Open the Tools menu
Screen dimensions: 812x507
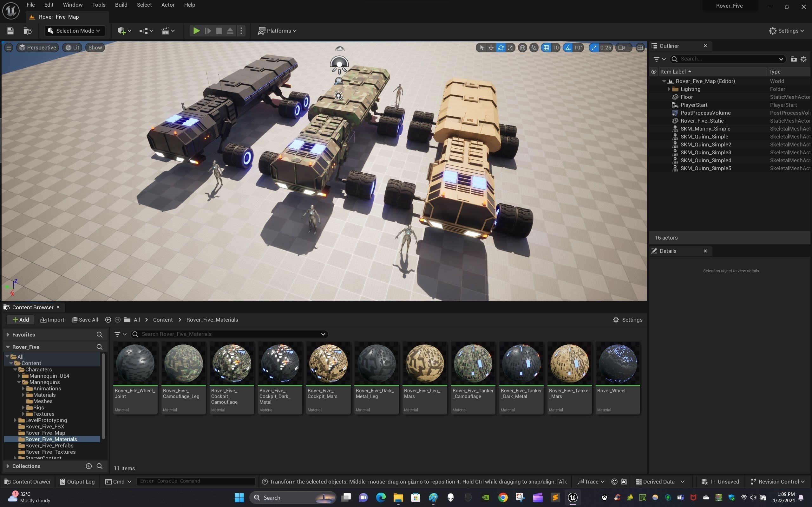click(99, 5)
